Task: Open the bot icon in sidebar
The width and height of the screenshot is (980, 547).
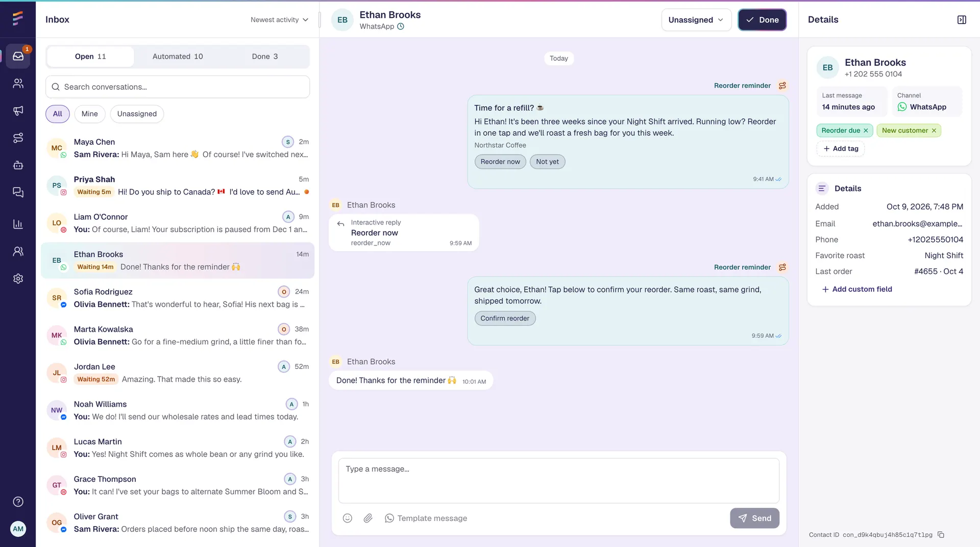Action: click(x=18, y=165)
